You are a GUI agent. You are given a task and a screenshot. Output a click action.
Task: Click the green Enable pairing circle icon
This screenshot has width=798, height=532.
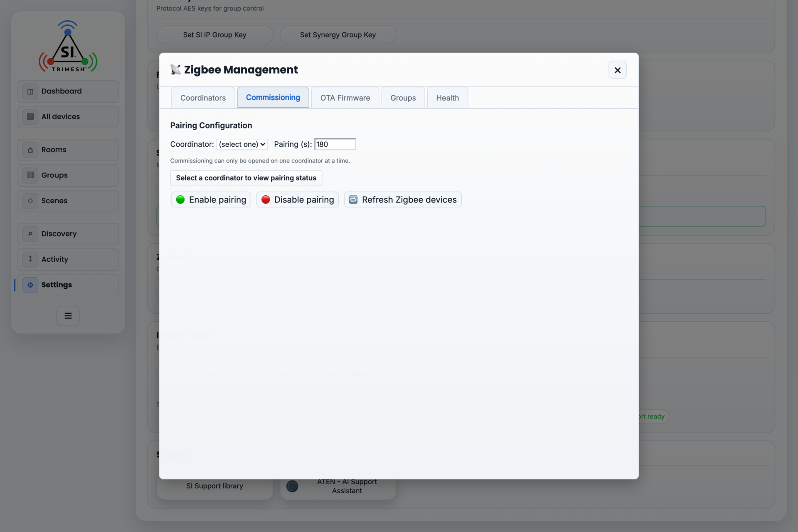[180, 199]
